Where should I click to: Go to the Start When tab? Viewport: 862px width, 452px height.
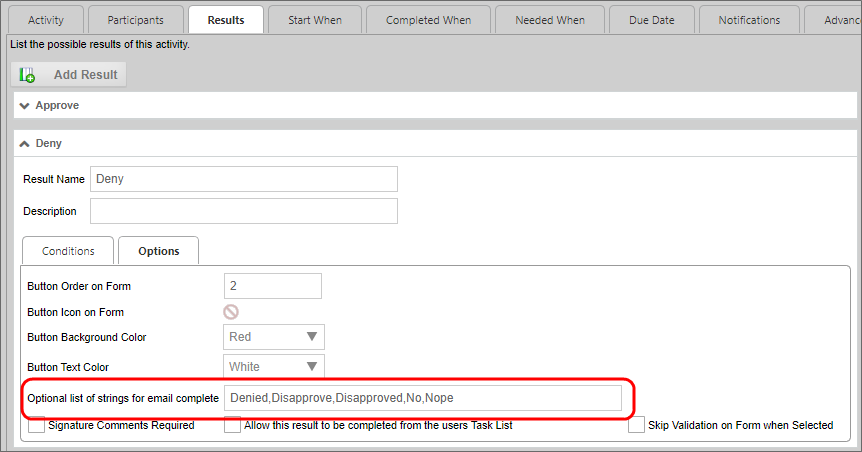[314, 20]
